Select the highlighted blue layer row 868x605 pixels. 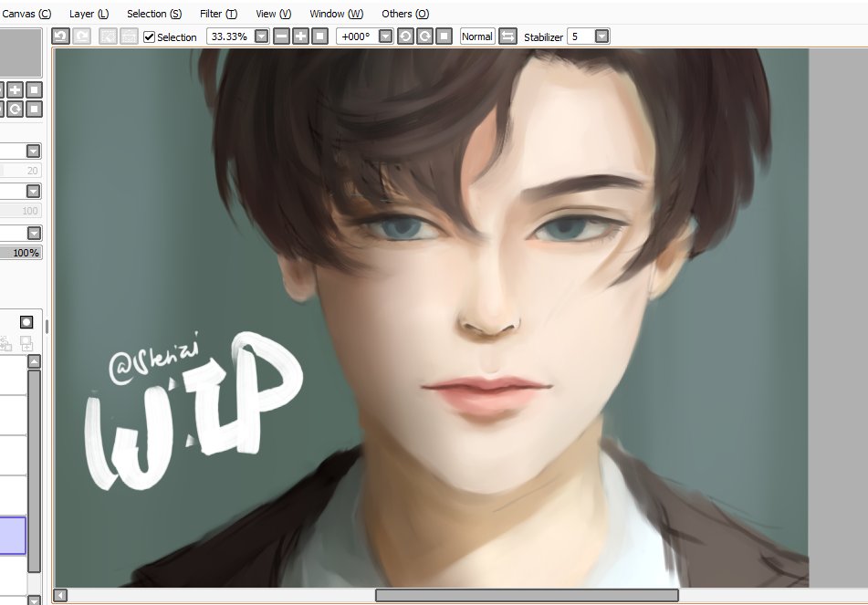tap(13, 536)
